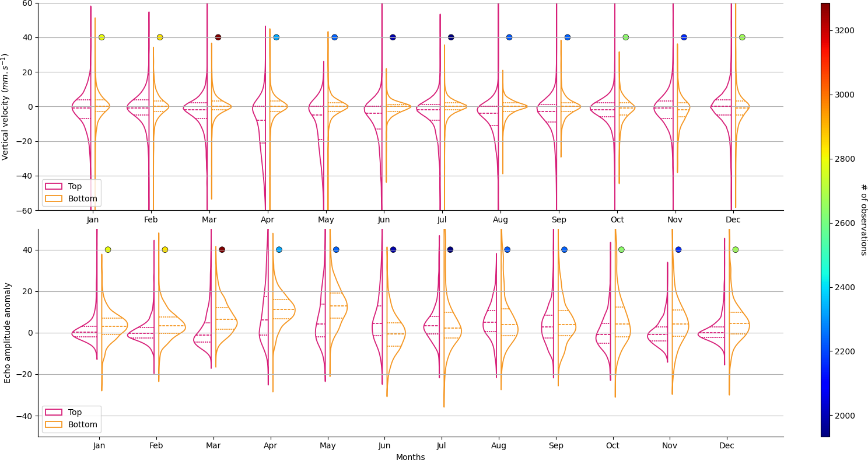Select the dark red Mar marker in echo plot
Viewport: 868px width, 460px height.
222,250
